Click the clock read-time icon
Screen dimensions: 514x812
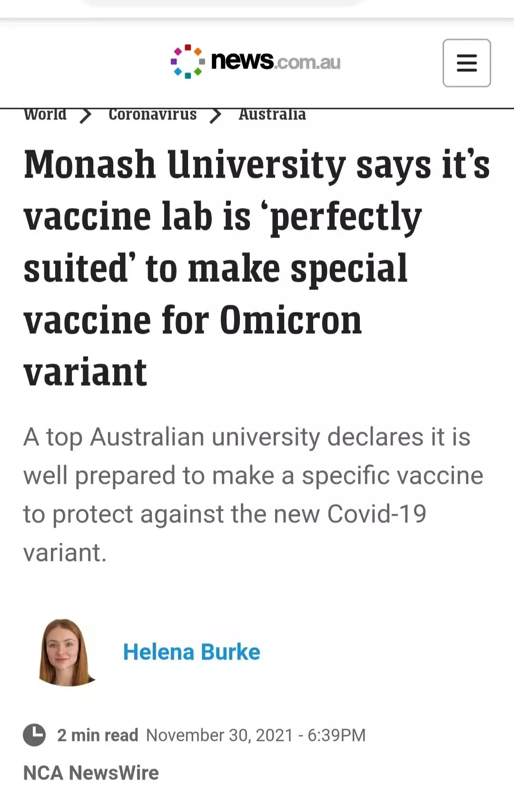tap(34, 735)
